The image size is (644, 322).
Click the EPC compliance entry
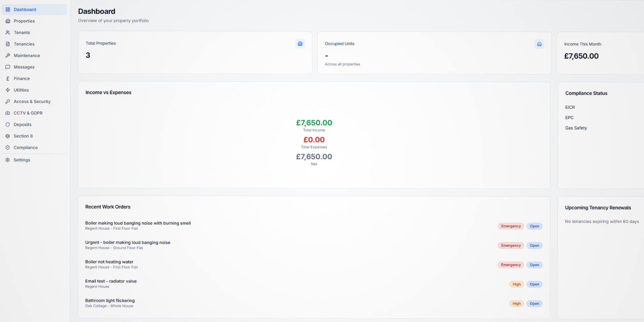(569, 118)
